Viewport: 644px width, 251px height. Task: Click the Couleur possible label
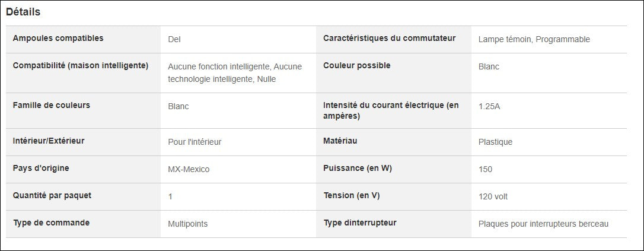(357, 65)
